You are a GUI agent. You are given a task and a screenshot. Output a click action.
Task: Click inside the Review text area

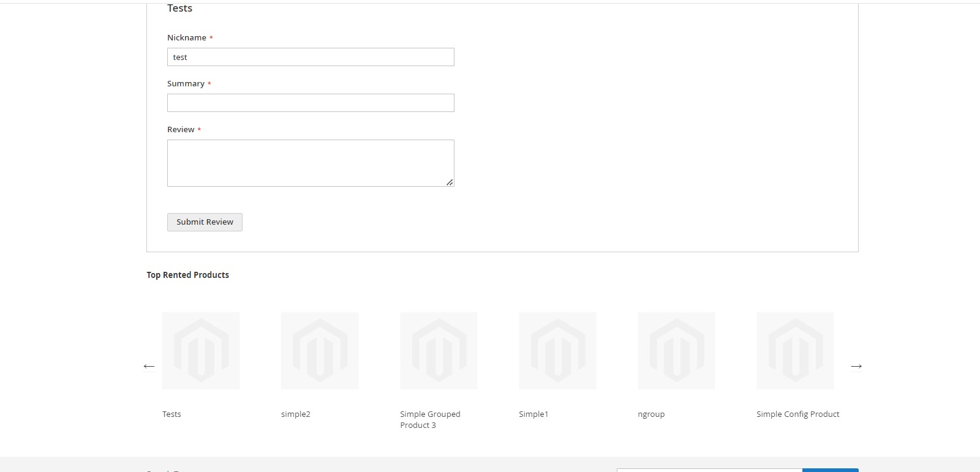[x=311, y=163]
